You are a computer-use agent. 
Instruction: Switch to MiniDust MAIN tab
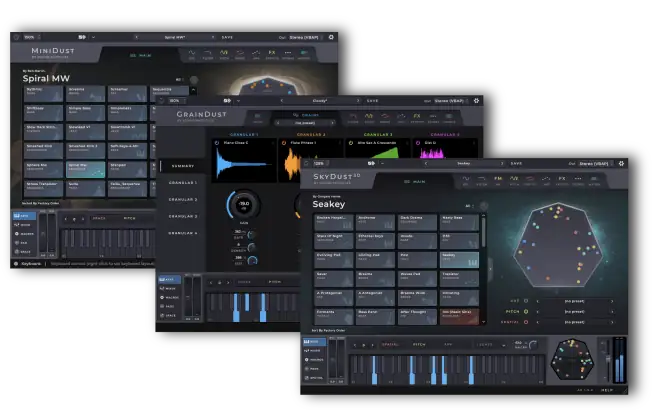point(141,55)
